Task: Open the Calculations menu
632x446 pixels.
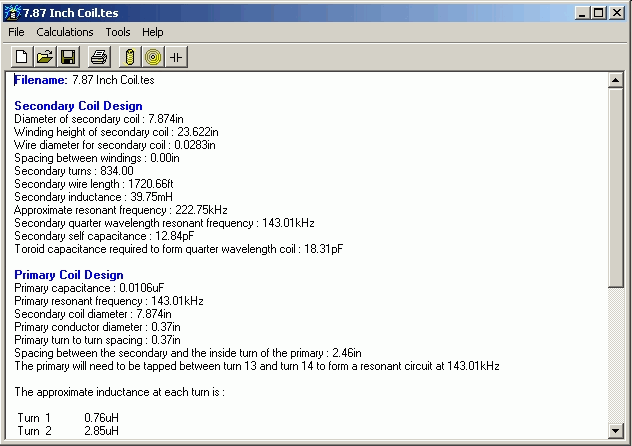Action: coord(65,32)
